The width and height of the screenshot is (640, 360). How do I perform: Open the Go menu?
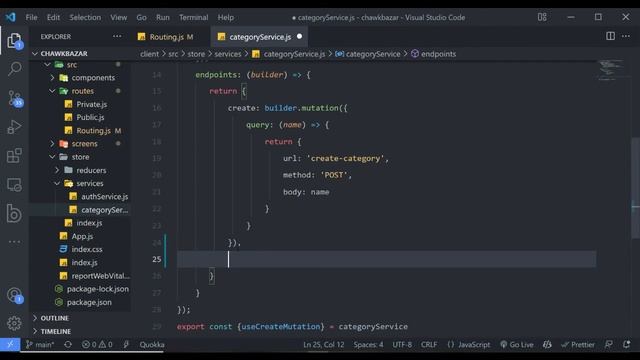(x=141, y=18)
